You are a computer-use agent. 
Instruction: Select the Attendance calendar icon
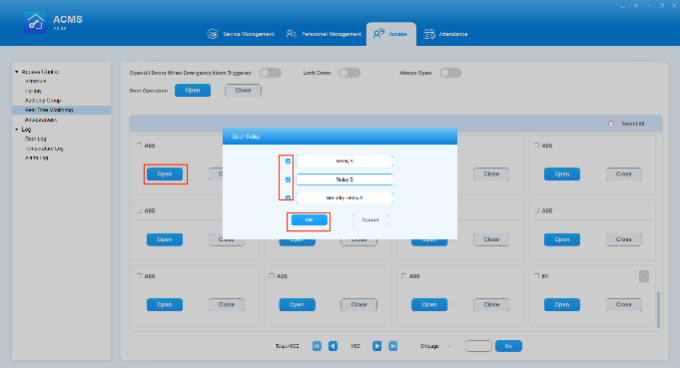click(x=429, y=34)
